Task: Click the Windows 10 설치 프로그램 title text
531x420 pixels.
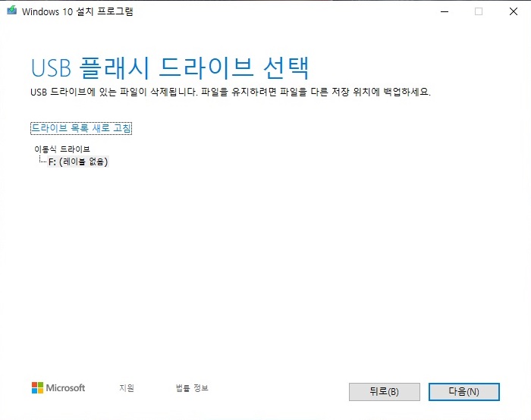Action: tap(77, 11)
